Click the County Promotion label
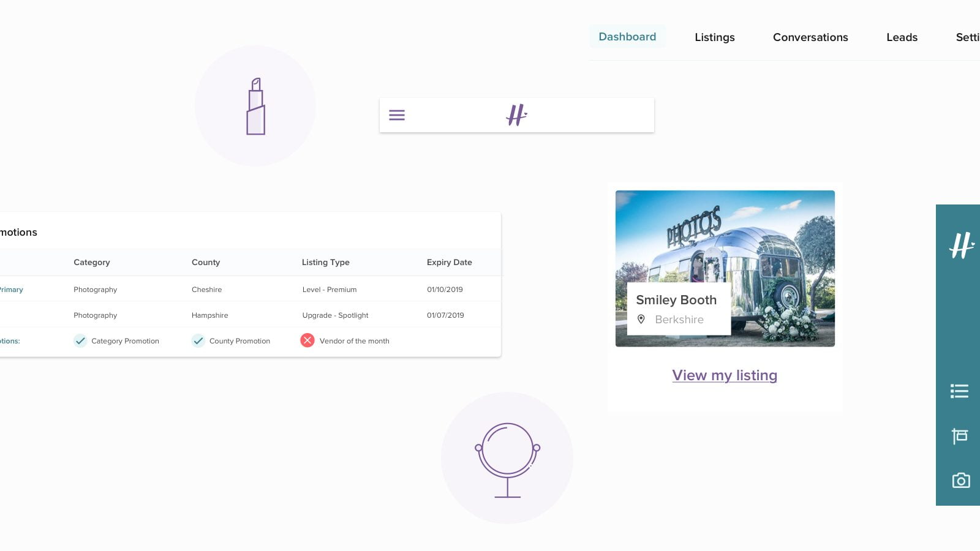 239,341
